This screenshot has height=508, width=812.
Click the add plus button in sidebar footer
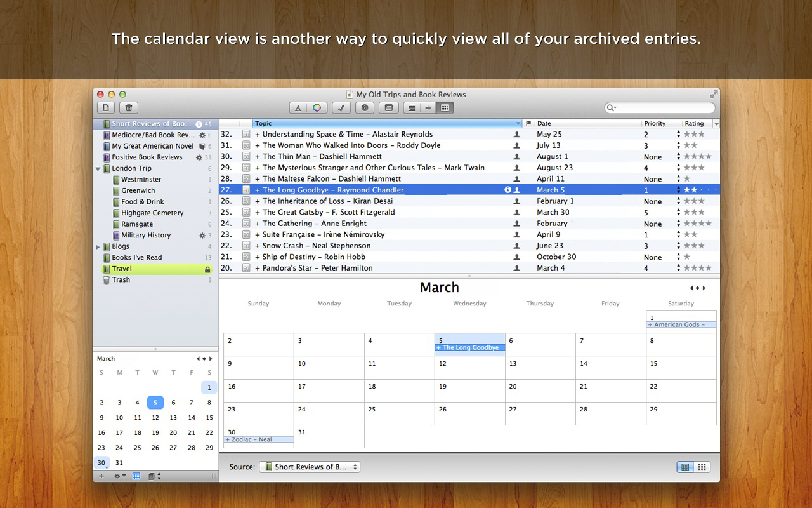[101, 476]
